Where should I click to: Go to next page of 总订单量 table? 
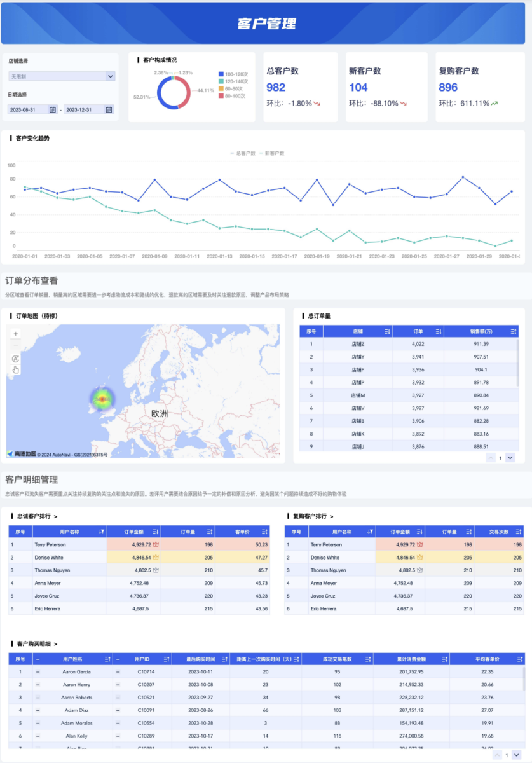(510, 458)
